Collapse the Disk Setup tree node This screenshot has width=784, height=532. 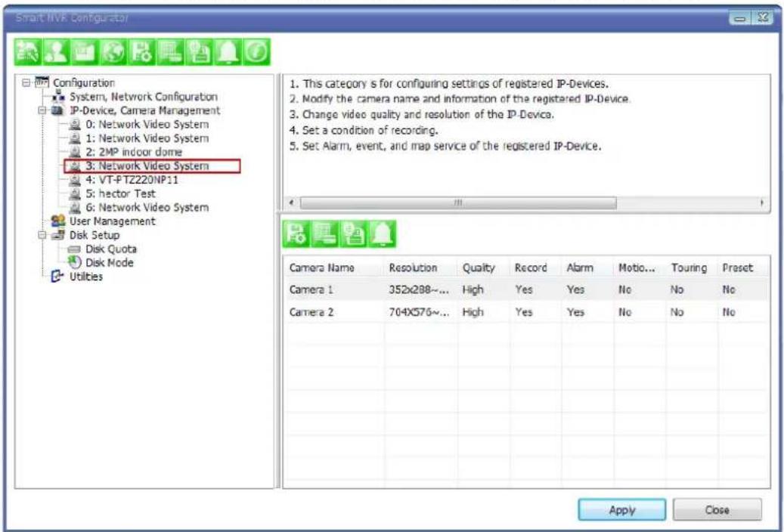point(42,235)
